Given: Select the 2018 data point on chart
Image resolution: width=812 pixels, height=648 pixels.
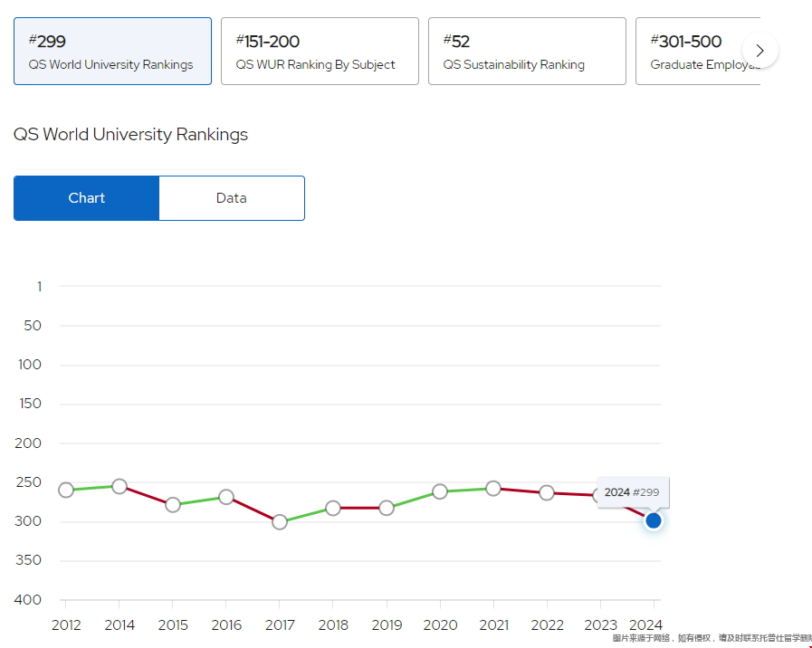Looking at the screenshot, I should click(x=333, y=509).
